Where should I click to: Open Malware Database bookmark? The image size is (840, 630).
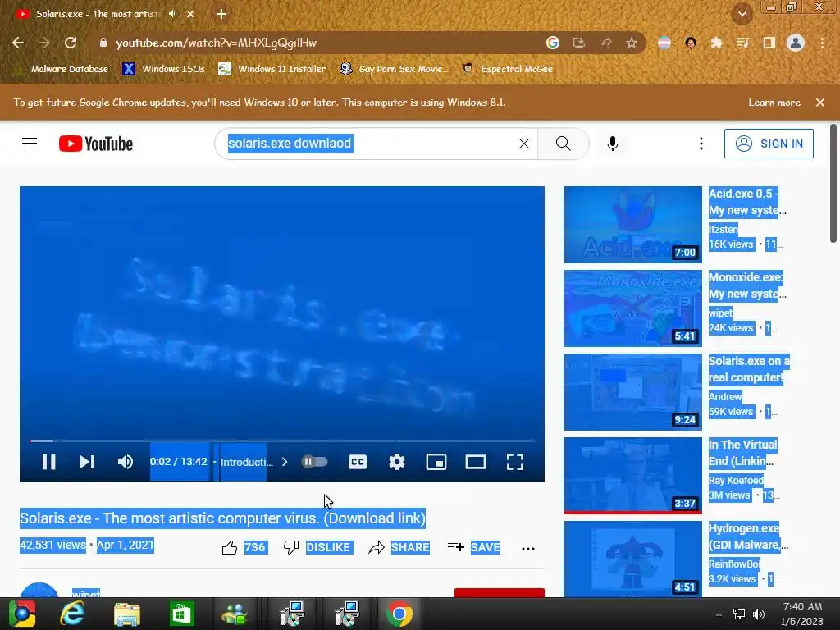tap(62, 69)
